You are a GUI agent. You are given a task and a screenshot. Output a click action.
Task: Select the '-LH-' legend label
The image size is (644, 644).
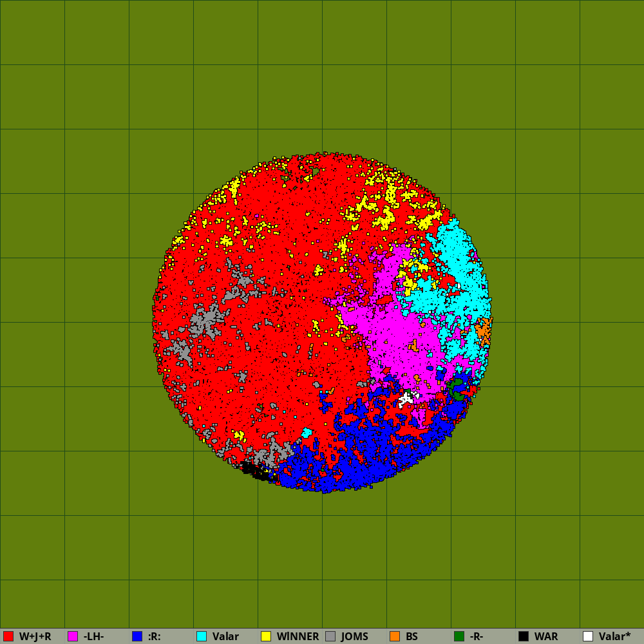point(93,636)
